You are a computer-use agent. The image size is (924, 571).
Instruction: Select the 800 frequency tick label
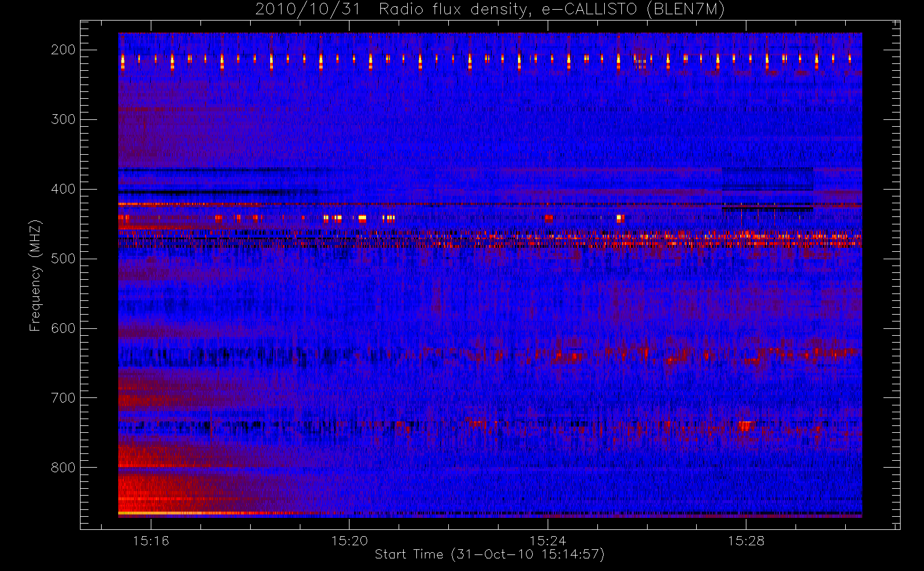(x=63, y=468)
